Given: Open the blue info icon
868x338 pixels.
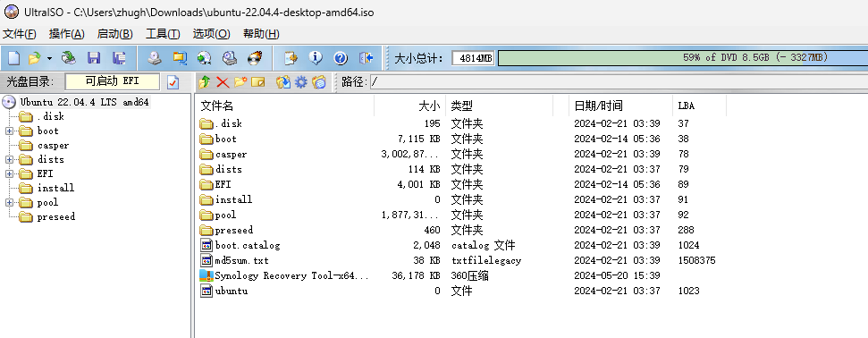Looking at the screenshot, I should pos(316,58).
